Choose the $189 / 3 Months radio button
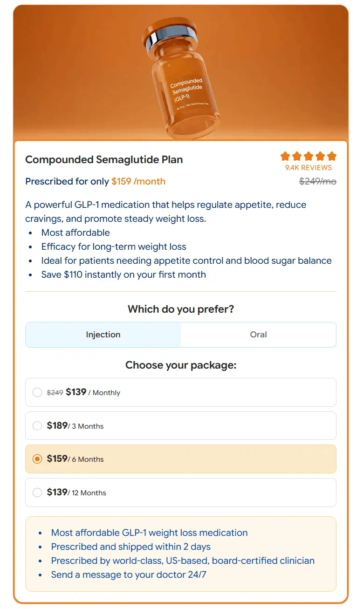The image size is (364, 609). tap(37, 426)
